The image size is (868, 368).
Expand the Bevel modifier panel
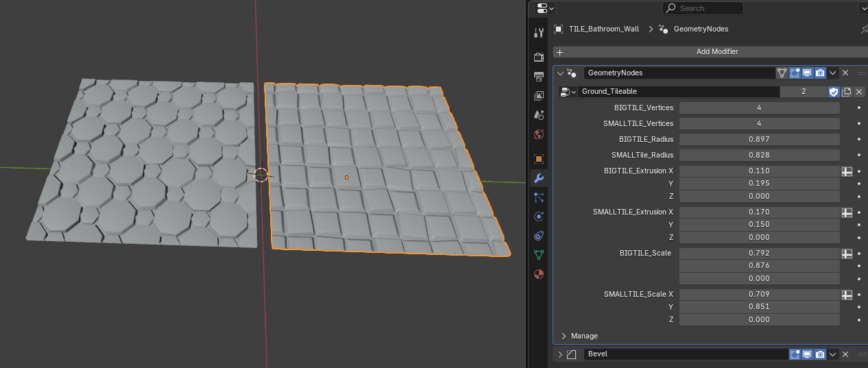560,354
